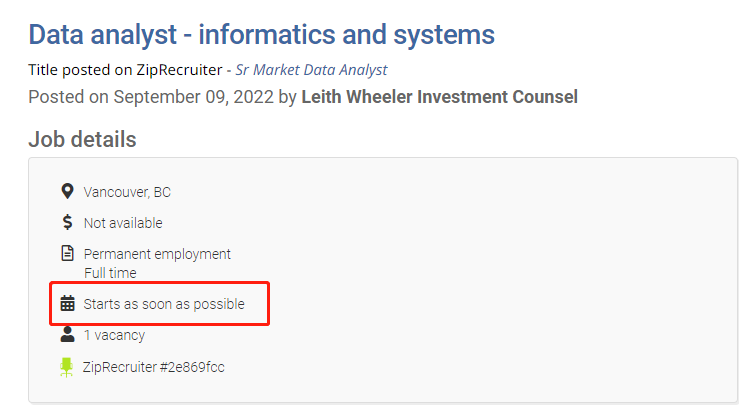Click the 1 vacancy link

pos(114,335)
